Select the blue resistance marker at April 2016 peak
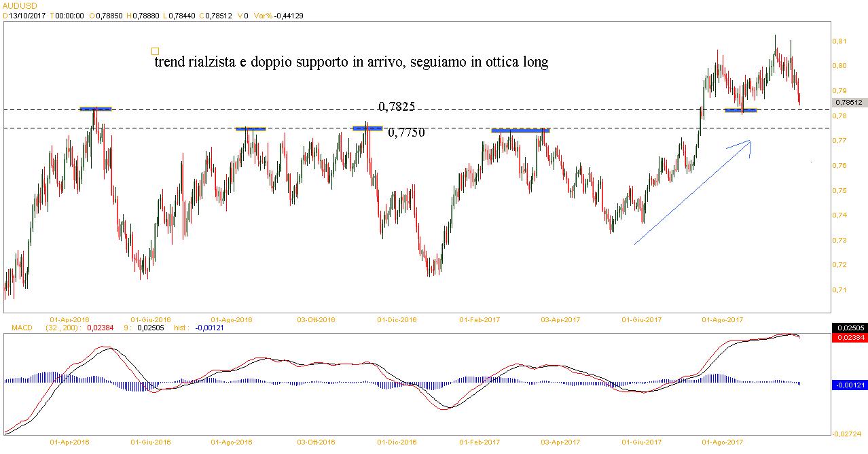Screen dimensions: 868x454 [95, 109]
